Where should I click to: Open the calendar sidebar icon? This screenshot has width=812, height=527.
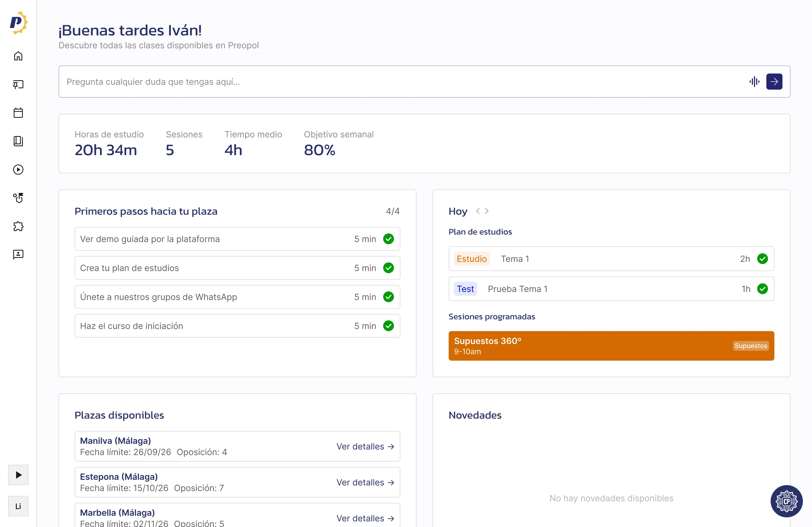pyautogui.click(x=18, y=112)
